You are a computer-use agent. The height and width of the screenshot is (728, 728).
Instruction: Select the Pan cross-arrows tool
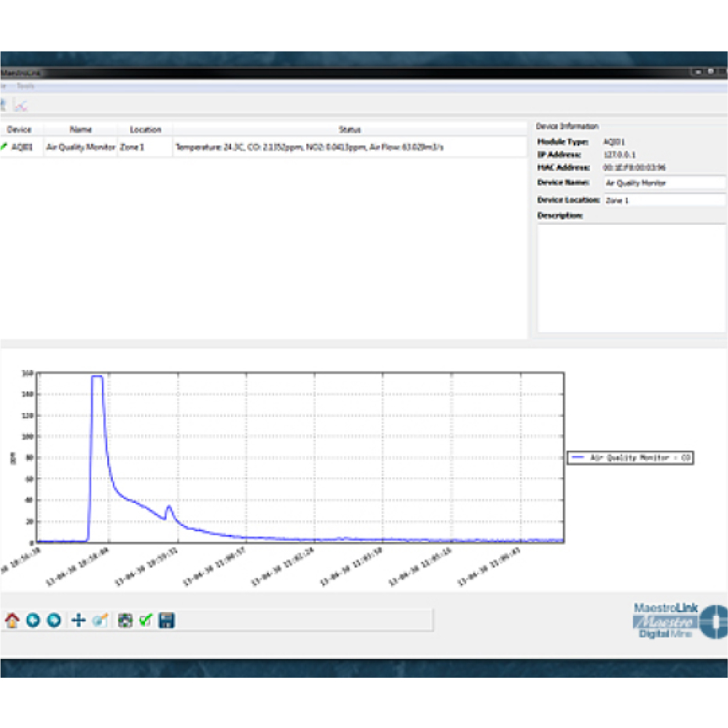pos(78,621)
